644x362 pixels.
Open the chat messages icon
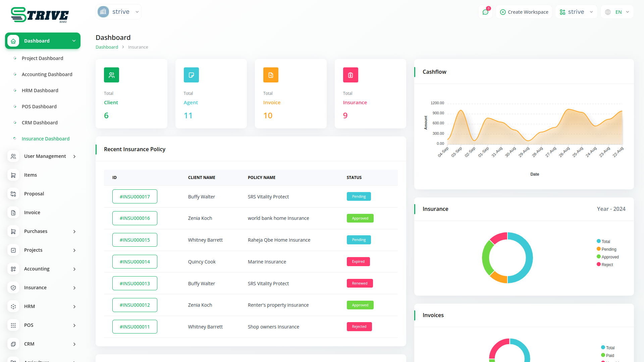(485, 12)
